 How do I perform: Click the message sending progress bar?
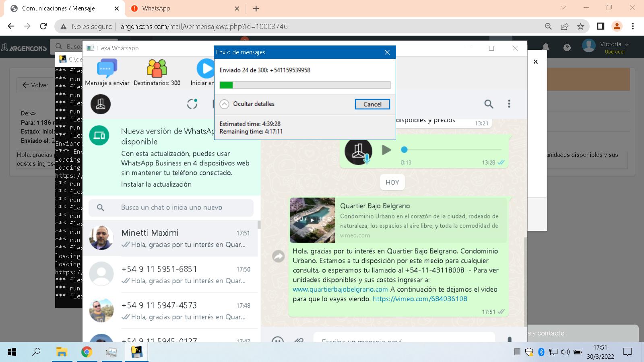[x=305, y=85]
